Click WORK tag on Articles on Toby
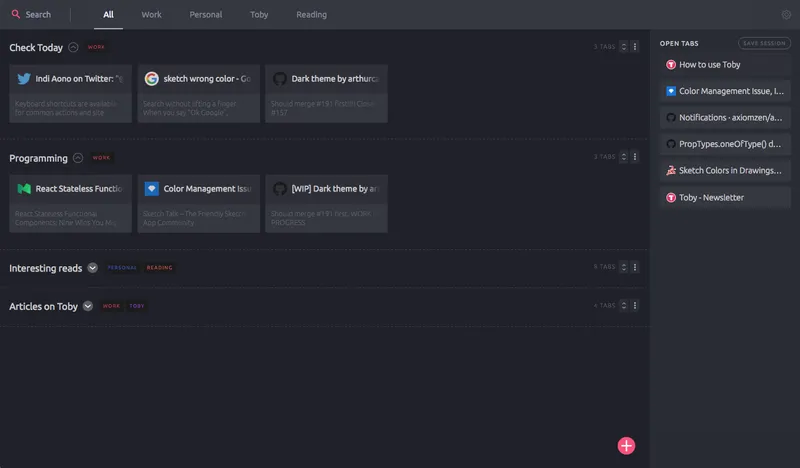Screen dimensions: 800x468 point(111,306)
